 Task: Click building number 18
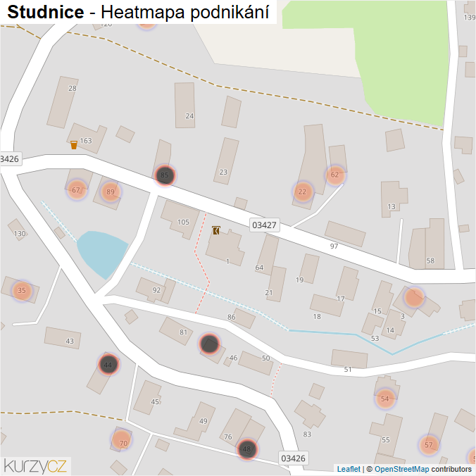[317, 317]
